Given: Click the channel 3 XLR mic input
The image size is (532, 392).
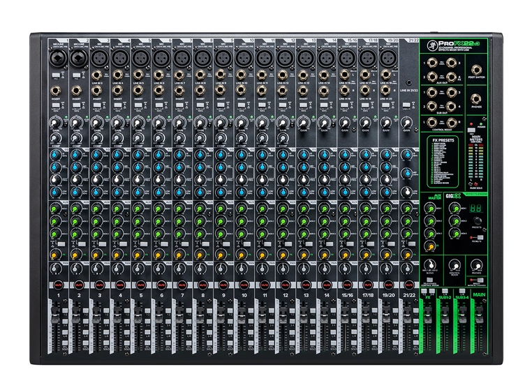Looking at the screenshot, I should coord(98,58).
